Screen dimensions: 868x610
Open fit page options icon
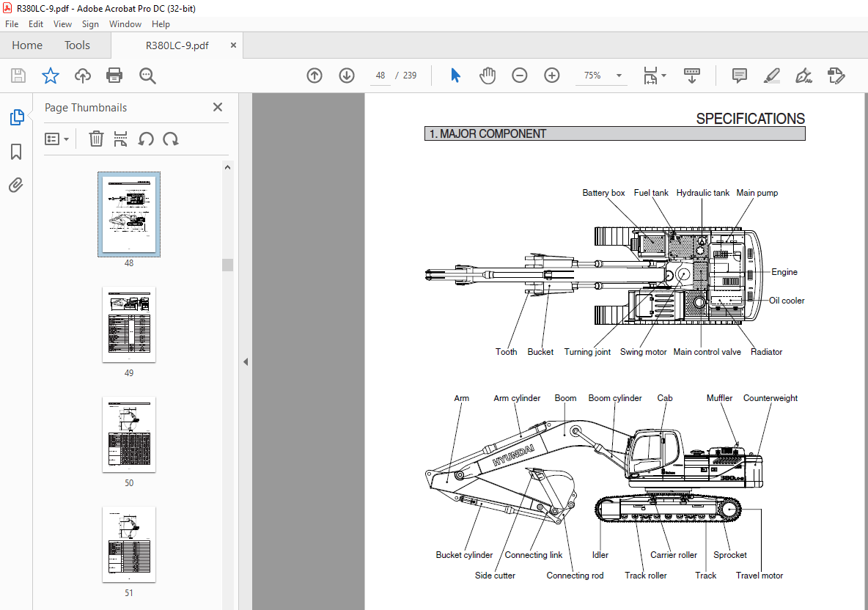tap(655, 76)
